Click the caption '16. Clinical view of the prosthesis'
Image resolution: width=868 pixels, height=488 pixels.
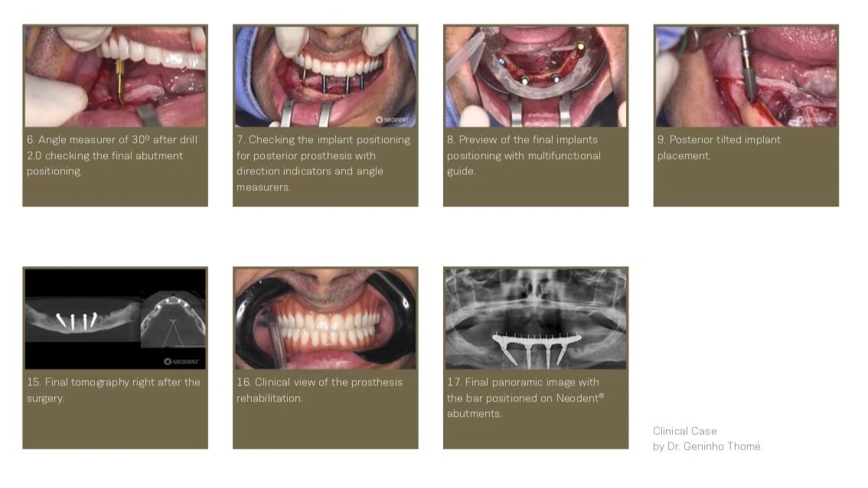coord(319,390)
